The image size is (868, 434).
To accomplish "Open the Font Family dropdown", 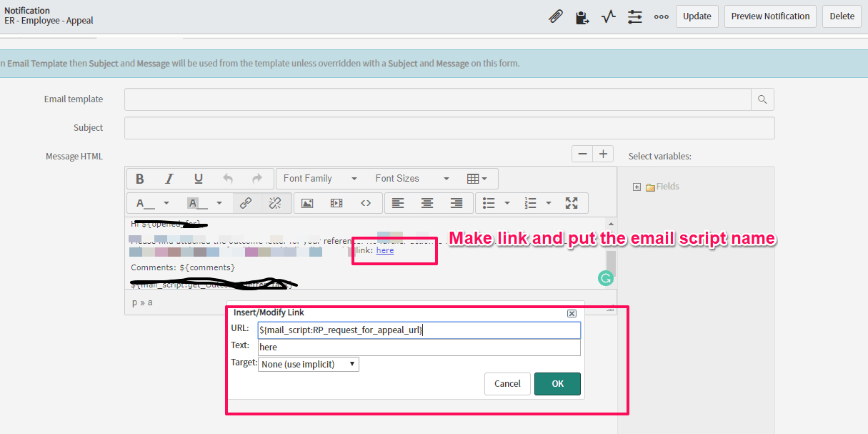I will pyautogui.click(x=321, y=179).
